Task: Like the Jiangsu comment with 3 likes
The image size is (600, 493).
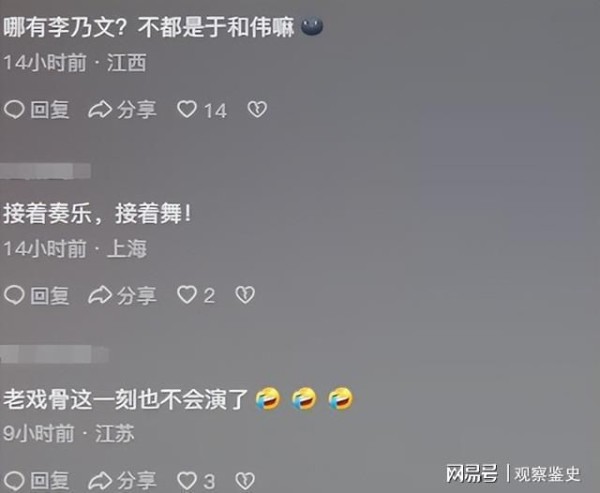Action: [x=187, y=481]
